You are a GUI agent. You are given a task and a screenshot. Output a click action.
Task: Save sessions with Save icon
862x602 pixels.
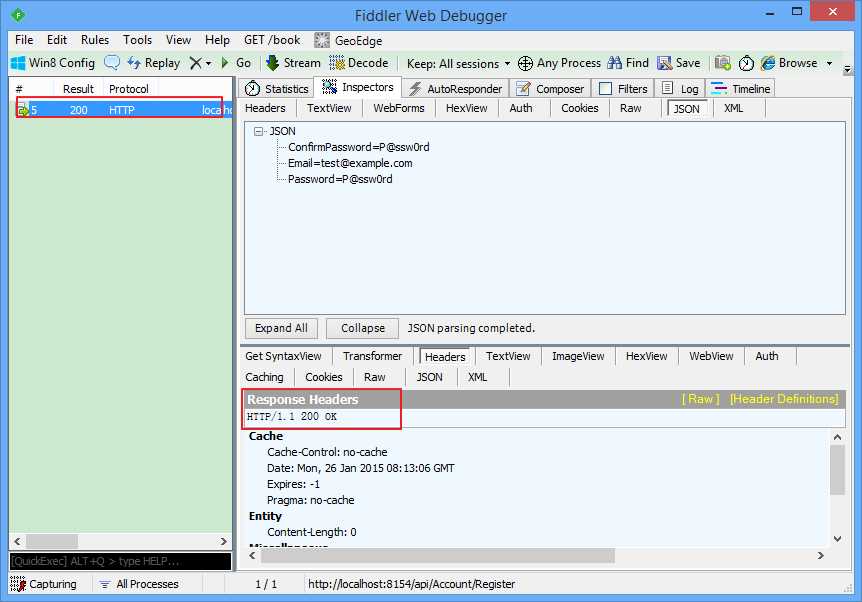665,63
